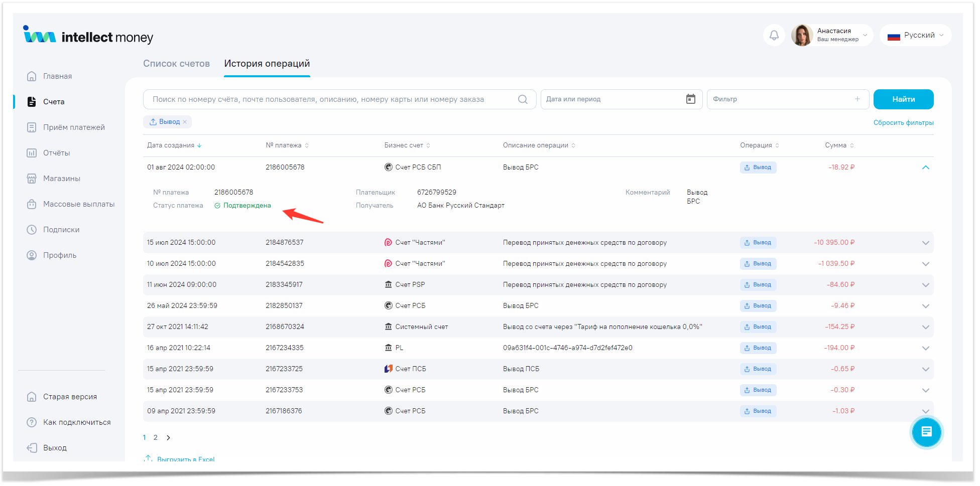Expand the 27 окт 2021 operation row
The image size is (980, 486).
coord(925,327)
